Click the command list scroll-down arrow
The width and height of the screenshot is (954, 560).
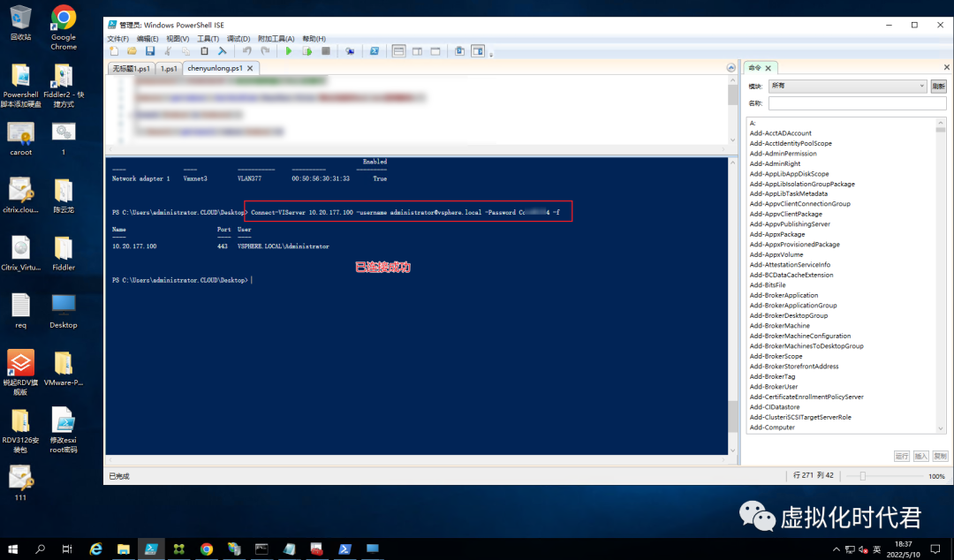click(941, 428)
